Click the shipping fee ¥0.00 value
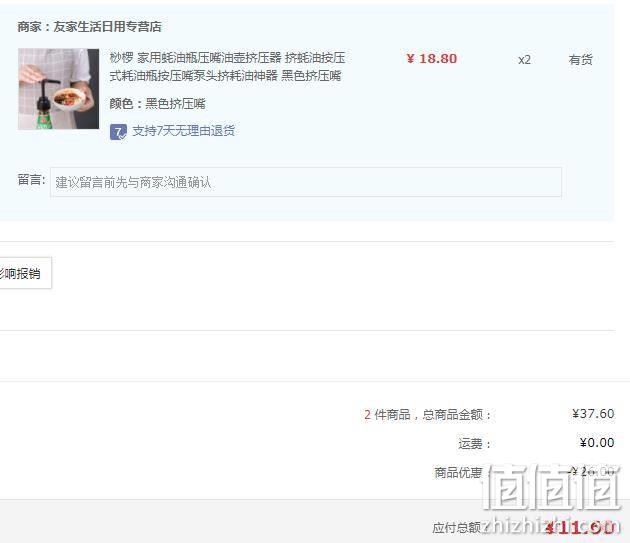630x543 pixels. coord(597,443)
